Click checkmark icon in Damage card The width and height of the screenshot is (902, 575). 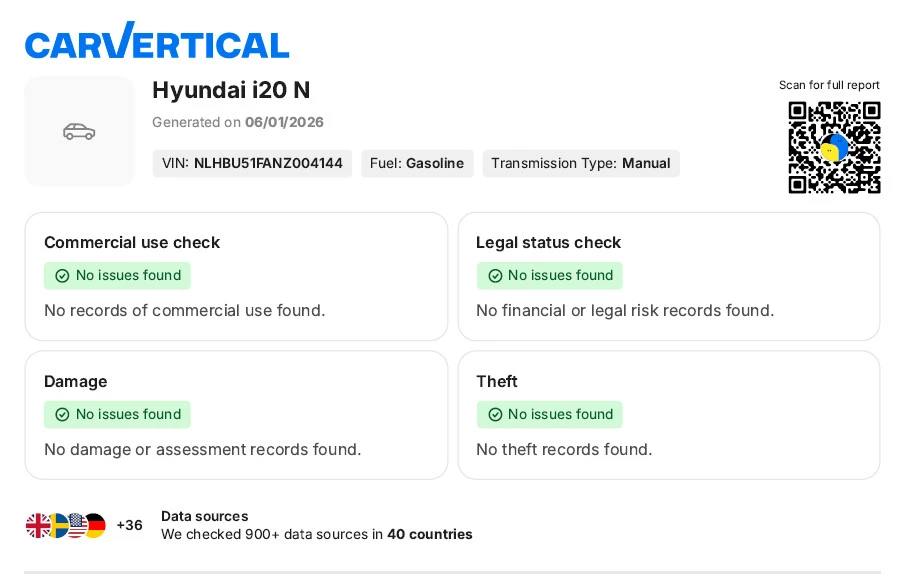coord(62,414)
